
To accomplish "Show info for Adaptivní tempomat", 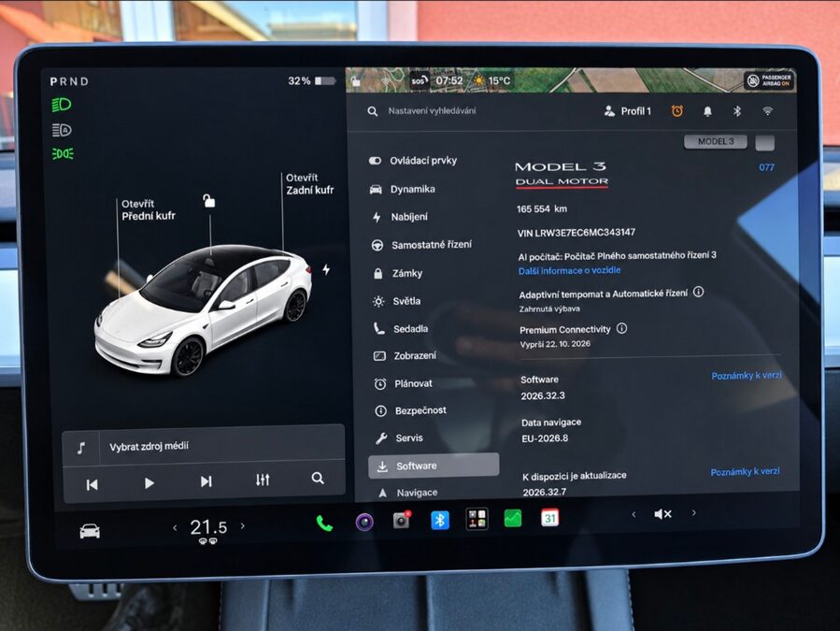I will coord(698,293).
